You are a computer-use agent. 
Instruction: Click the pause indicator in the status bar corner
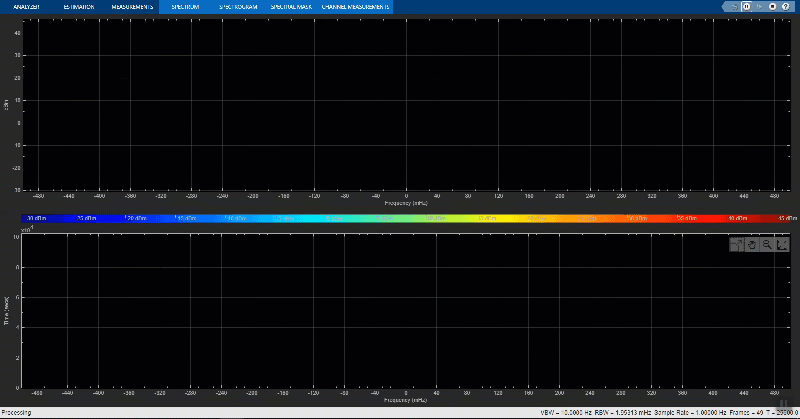tap(783, 404)
